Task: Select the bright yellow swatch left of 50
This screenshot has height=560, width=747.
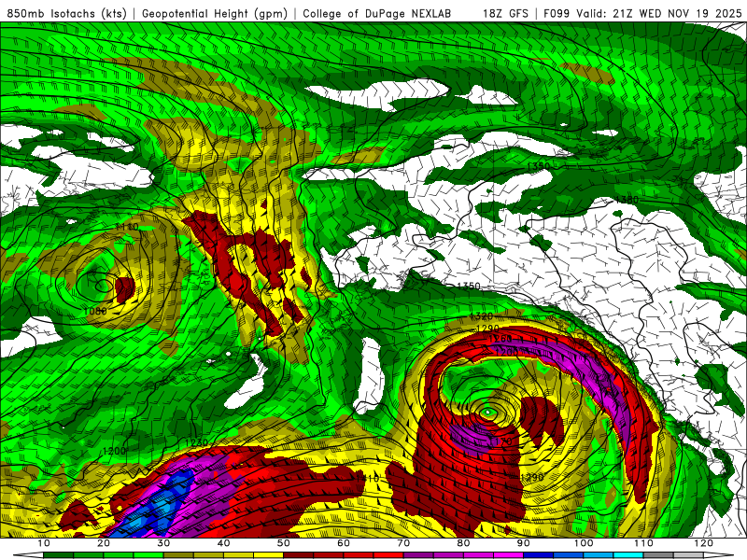Action: 268,555
